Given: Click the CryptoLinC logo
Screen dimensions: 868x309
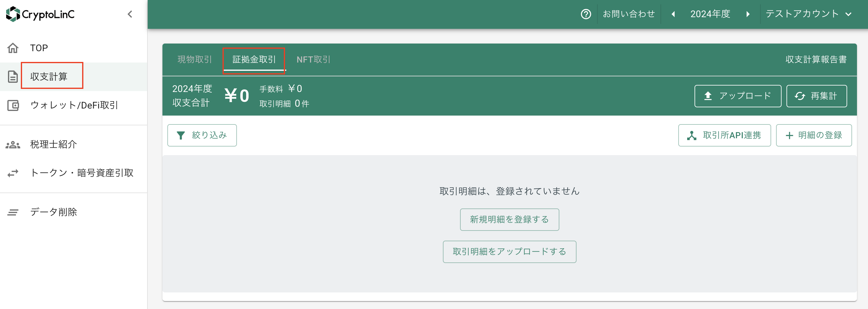Looking at the screenshot, I should [40, 14].
